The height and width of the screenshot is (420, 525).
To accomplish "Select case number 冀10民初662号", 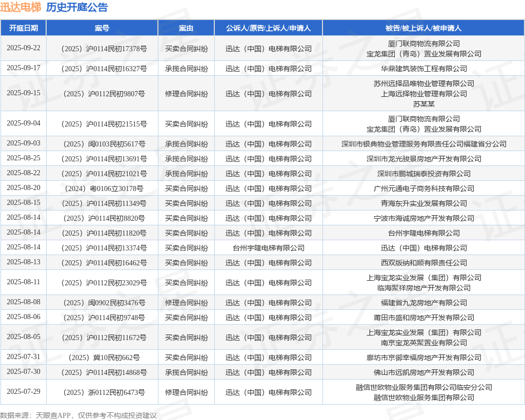I will (x=104, y=358).
